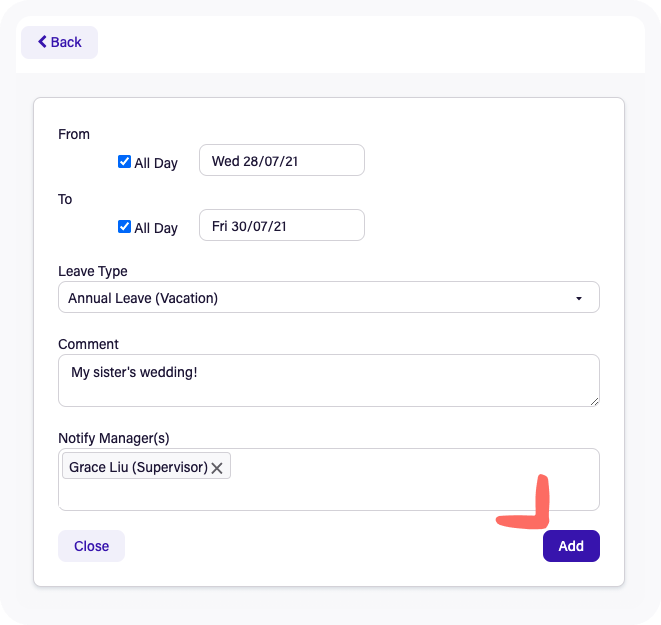Select the Grace Liu (Supervisor) tag
661x625 pixels.
[x=138, y=467]
